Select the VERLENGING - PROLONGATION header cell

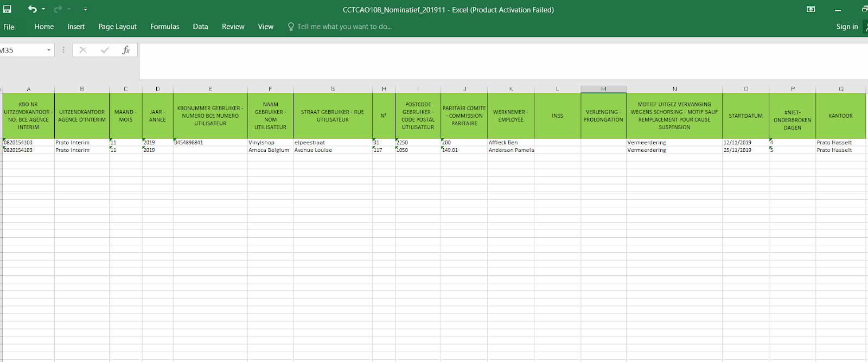click(x=603, y=116)
